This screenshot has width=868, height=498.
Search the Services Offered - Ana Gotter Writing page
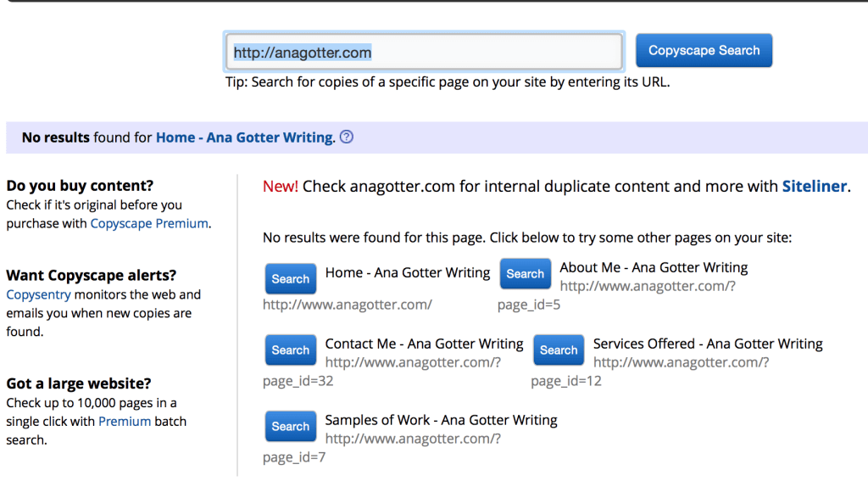point(559,350)
